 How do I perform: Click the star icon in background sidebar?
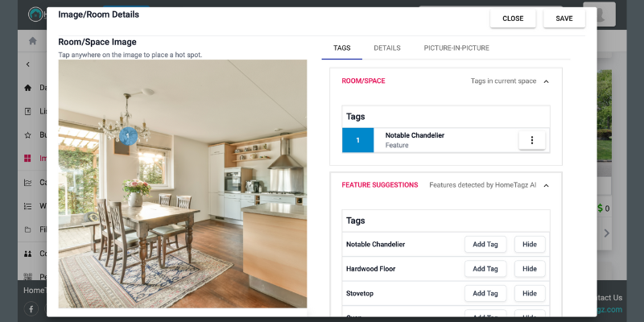[28, 134]
